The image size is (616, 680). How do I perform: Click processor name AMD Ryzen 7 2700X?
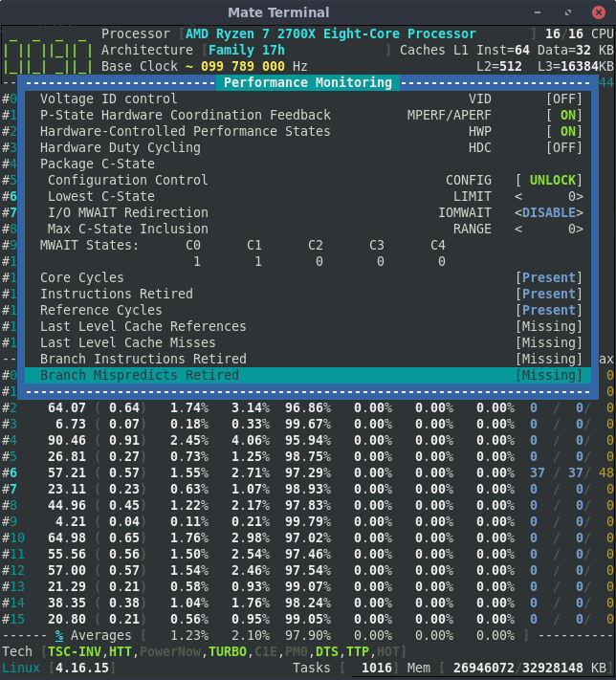tap(331, 33)
